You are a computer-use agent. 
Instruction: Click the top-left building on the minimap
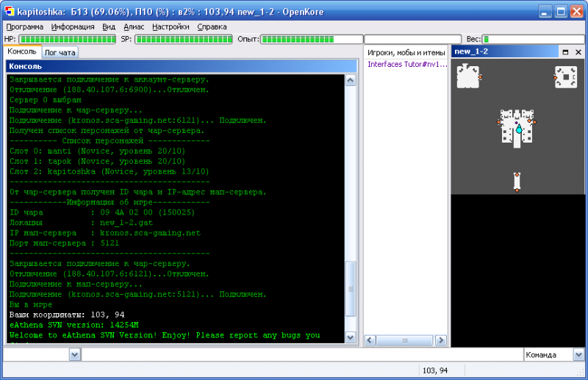click(x=467, y=76)
